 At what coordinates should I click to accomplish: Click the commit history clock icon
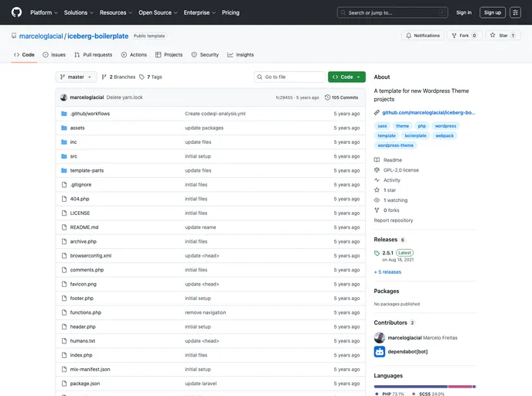pyautogui.click(x=328, y=97)
